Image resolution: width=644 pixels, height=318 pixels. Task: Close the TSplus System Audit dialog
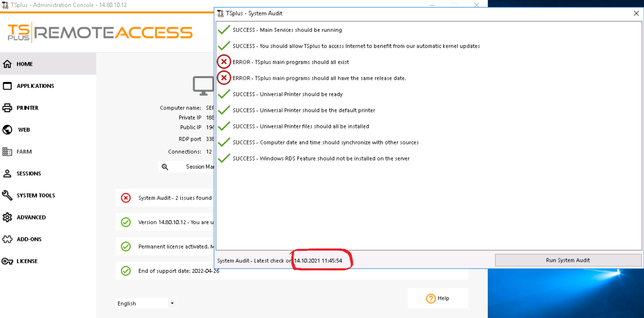636,13
